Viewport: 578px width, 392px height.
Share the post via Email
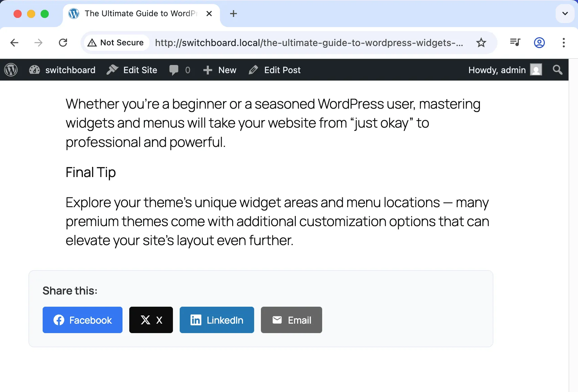[x=291, y=320]
